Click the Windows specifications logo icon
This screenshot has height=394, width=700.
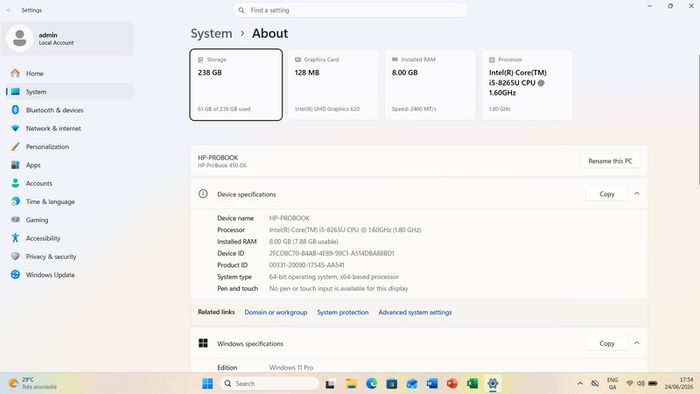203,343
